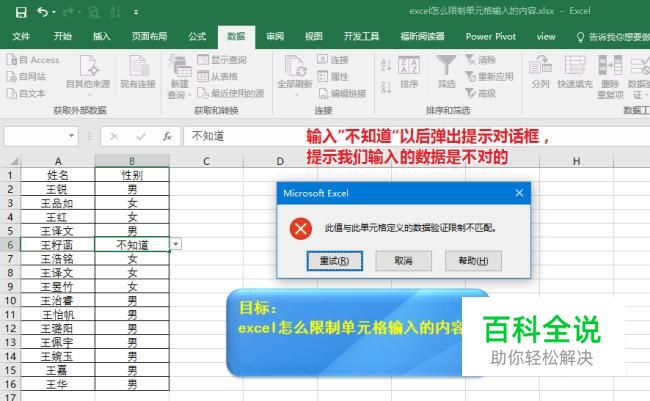Open the 全部刷新 dropdown button
650x401 pixels.
tap(295, 76)
